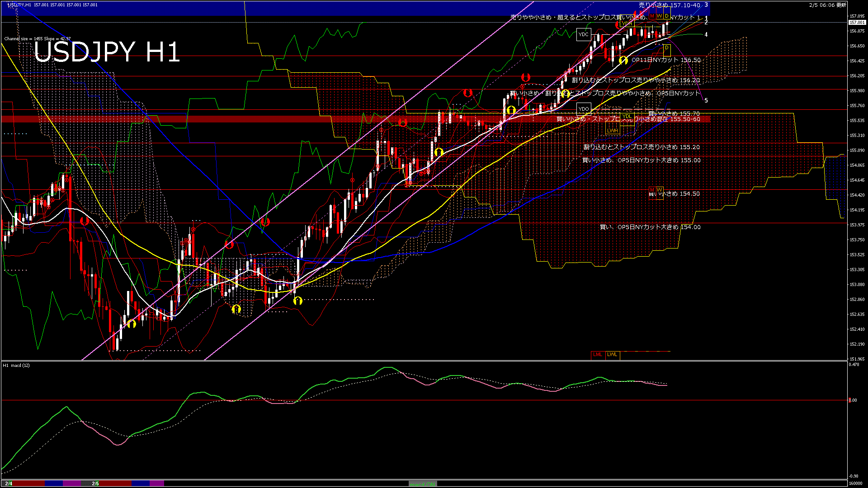868x488 pixels.
Task: Click yellow arrow beside OP11日NYカット 156.50 label
Action: pyautogui.click(x=623, y=60)
